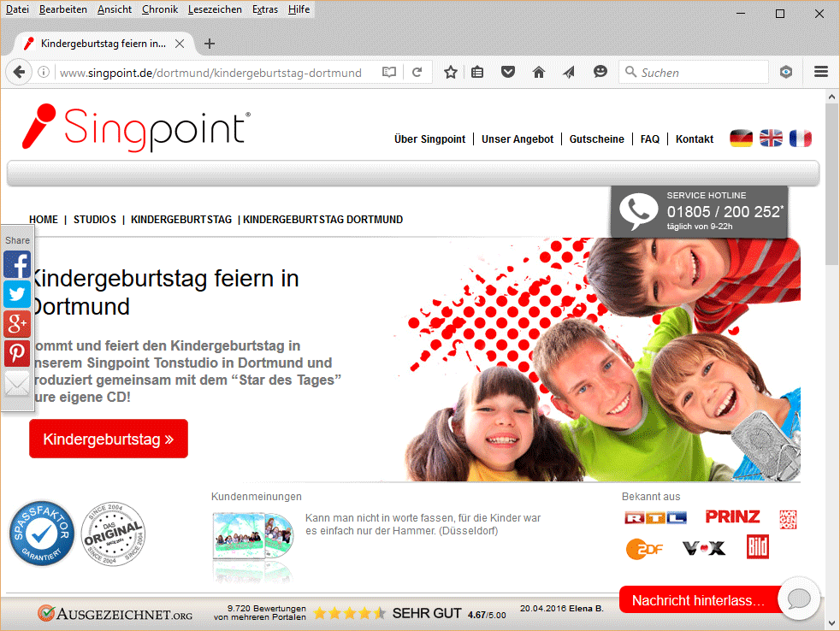
Task: Save page to Pocket icon
Action: tap(508, 72)
